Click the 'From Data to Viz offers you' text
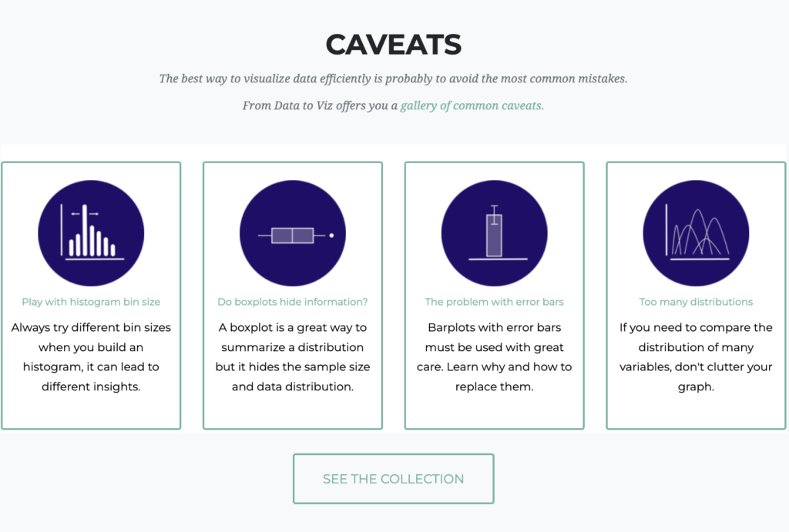This screenshot has height=532, width=789. click(320, 105)
